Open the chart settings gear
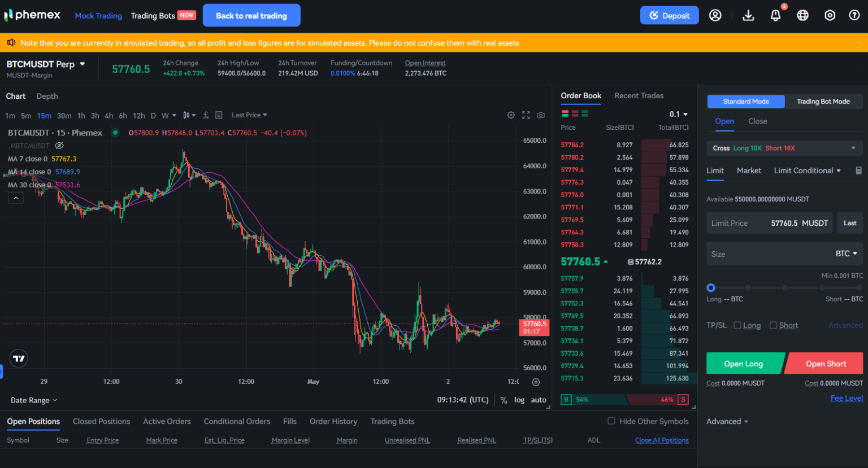The height and width of the screenshot is (468, 868). tap(511, 115)
